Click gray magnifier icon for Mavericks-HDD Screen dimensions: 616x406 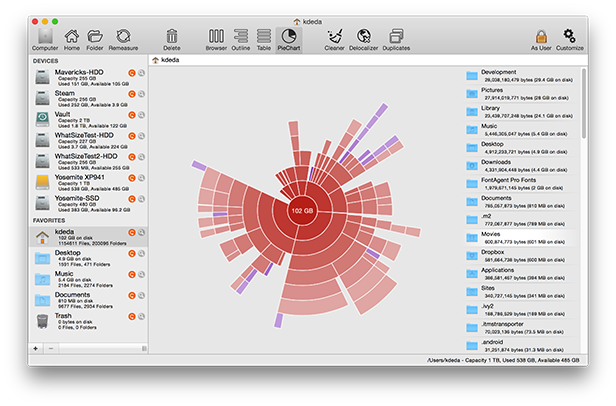[141, 73]
